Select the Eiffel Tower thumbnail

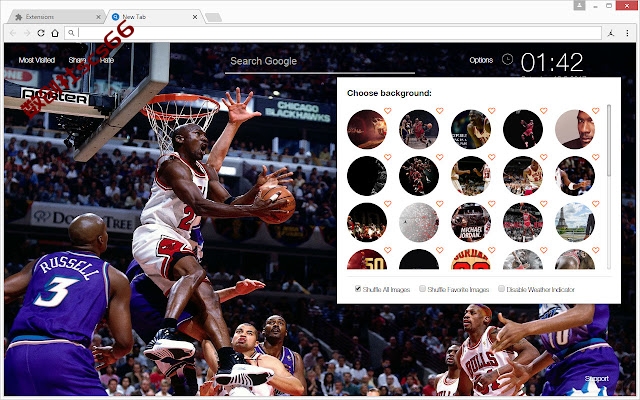click(575, 222)
